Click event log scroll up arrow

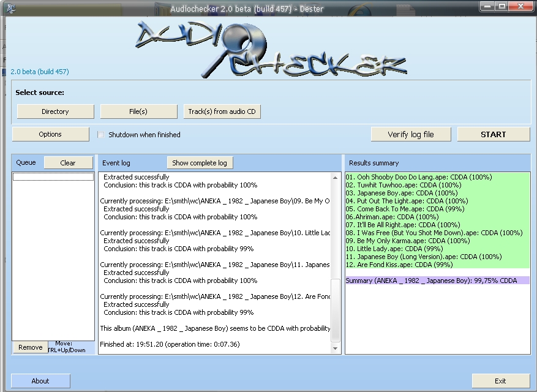(x=335, y=178)
